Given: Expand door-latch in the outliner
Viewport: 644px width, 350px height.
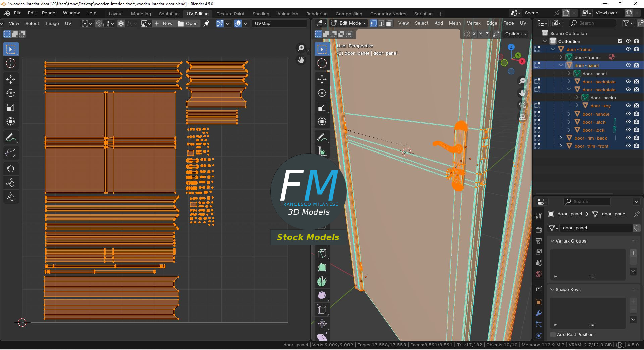Looking at the screenshot, I should tap(569, 122).
